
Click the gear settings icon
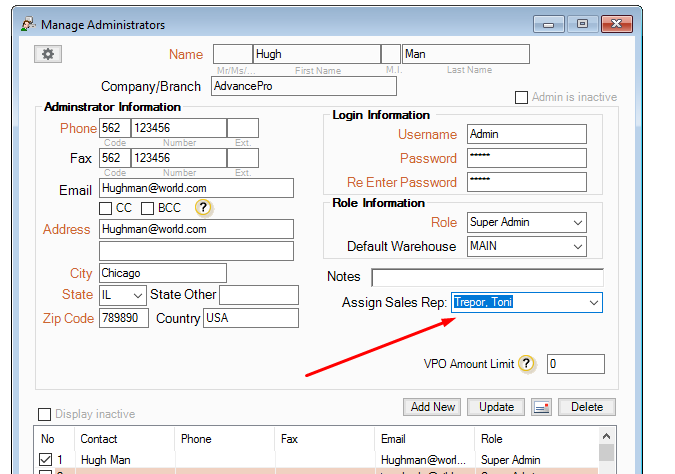point(47,55)
